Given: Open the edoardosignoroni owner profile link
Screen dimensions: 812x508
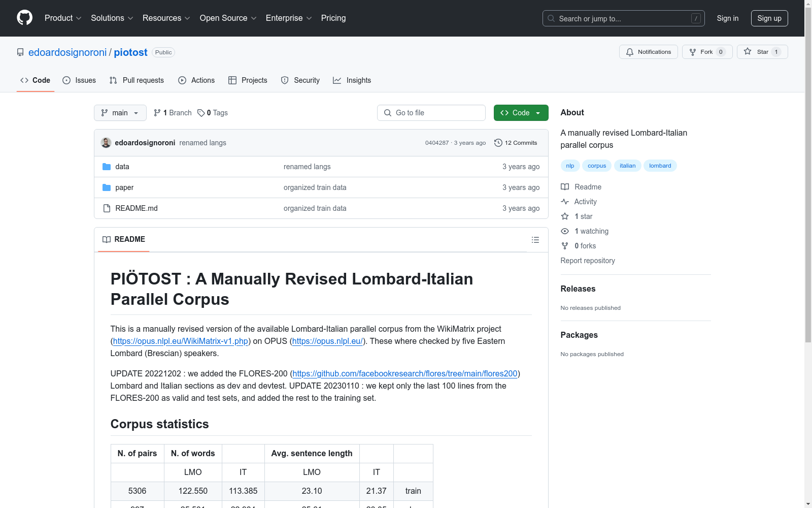Looking at the screenshot, I should [67, 52].
